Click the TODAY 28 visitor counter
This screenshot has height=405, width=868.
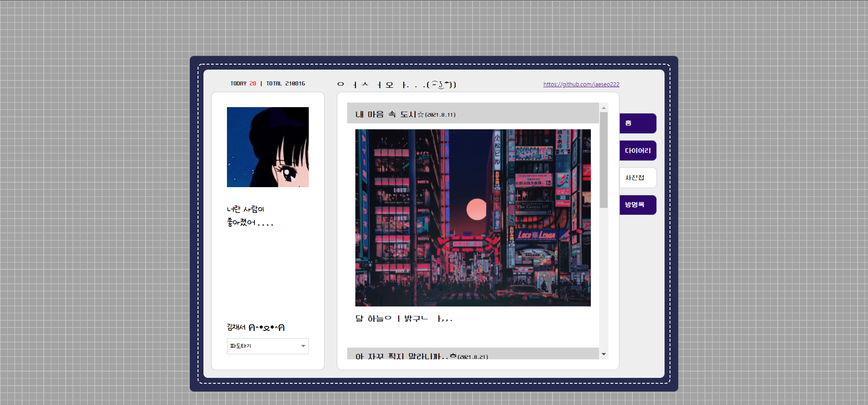point(243,84)
